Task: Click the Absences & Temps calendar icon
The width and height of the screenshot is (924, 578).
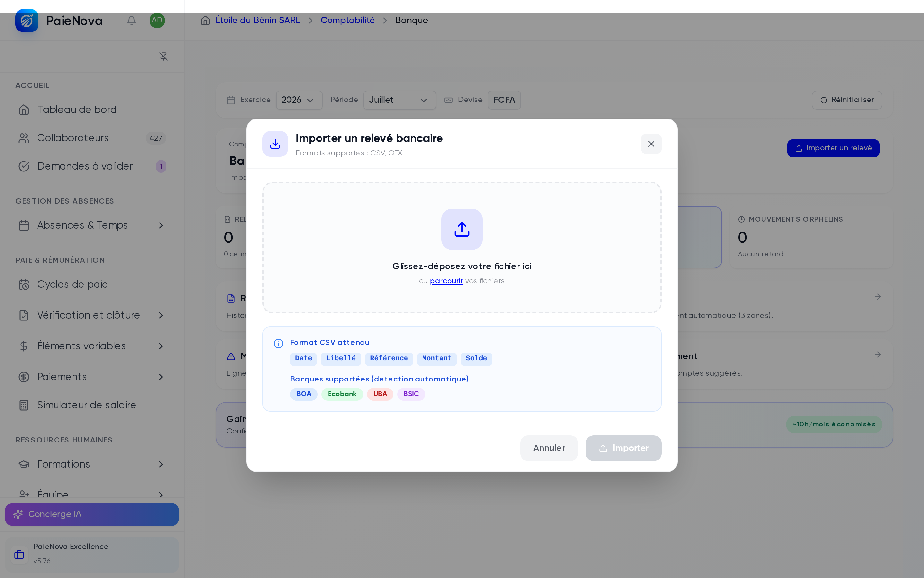Action: coord(24,225)
